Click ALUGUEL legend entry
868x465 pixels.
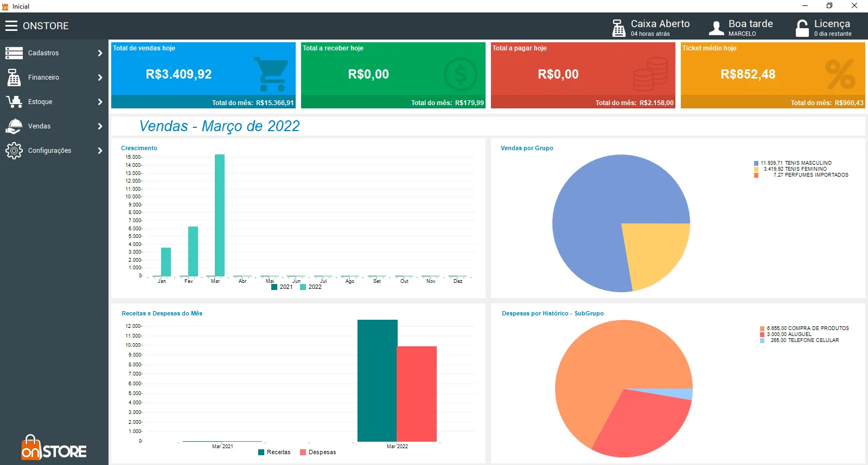[x=786, y=334]
